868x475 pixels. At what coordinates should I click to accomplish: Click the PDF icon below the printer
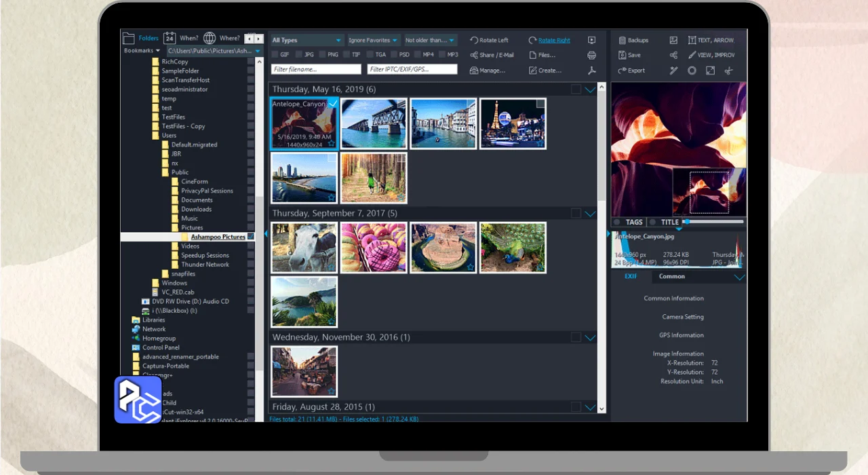(x=591, y=71)
